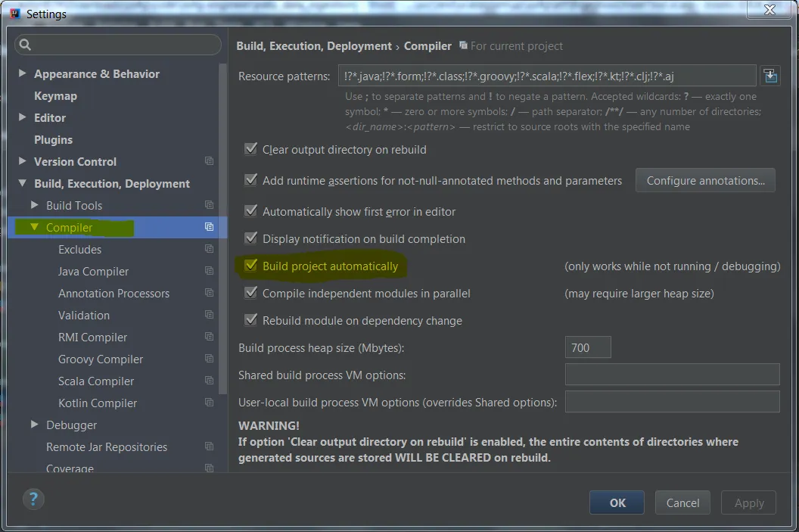Expand the Appearance & Behavior section

(22, 73)
